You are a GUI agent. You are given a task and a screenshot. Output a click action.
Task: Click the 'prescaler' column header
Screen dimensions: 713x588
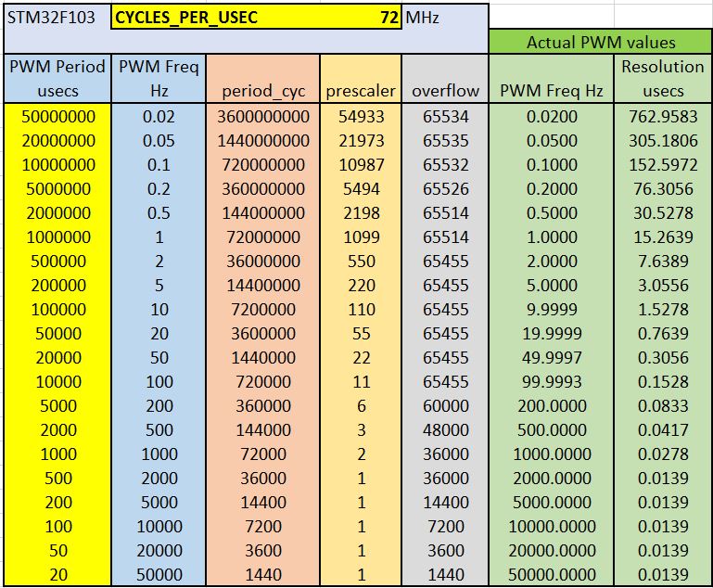(x=361, y=90)
